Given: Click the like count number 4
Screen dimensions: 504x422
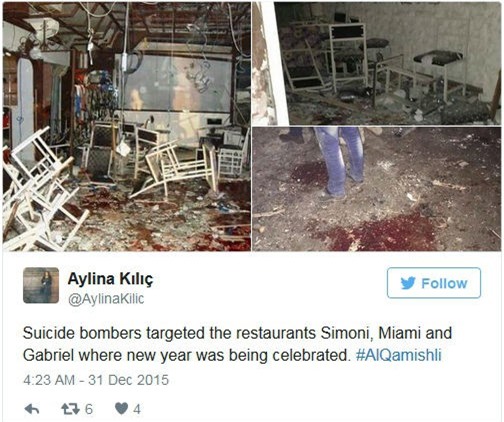Looking at the screenshot, I should coord(137,409).
